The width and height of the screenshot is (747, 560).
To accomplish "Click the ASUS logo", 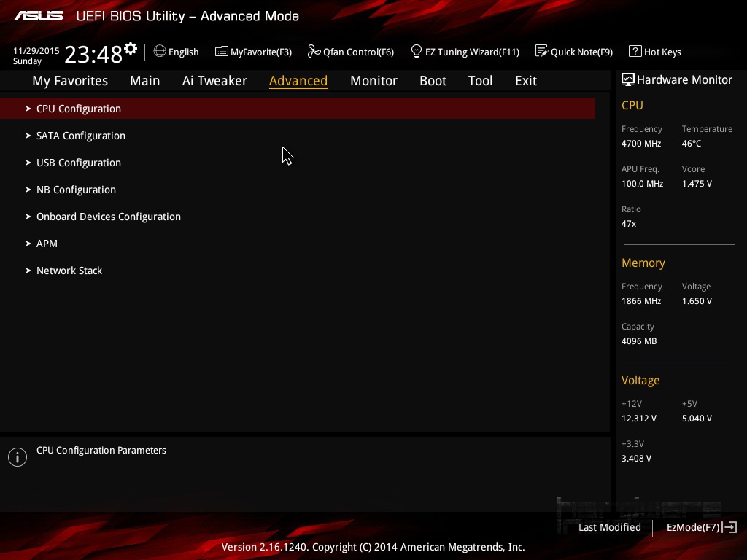I will pos(38,16).
